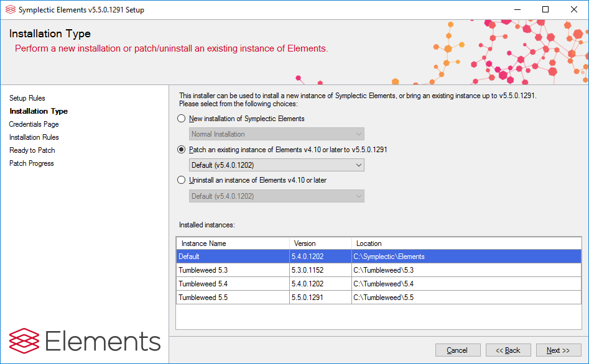Go to Setup Rules step
This screenshot has height=364, width=589.
pyautogui.click(x=27, y=98)
